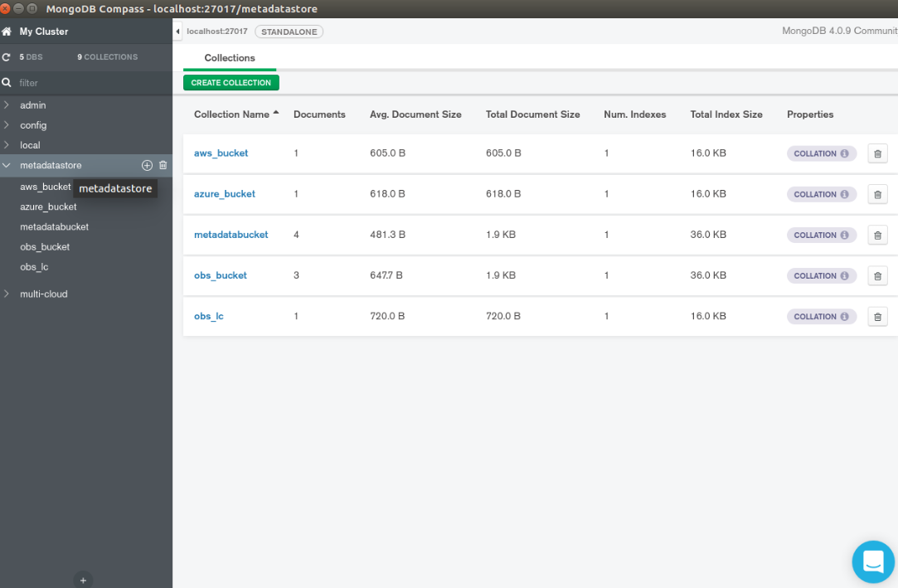Viewport: 898px width, 588px height.
Task: Delete metadatastore database with sidebar trash icon
Action: (163, 166)
